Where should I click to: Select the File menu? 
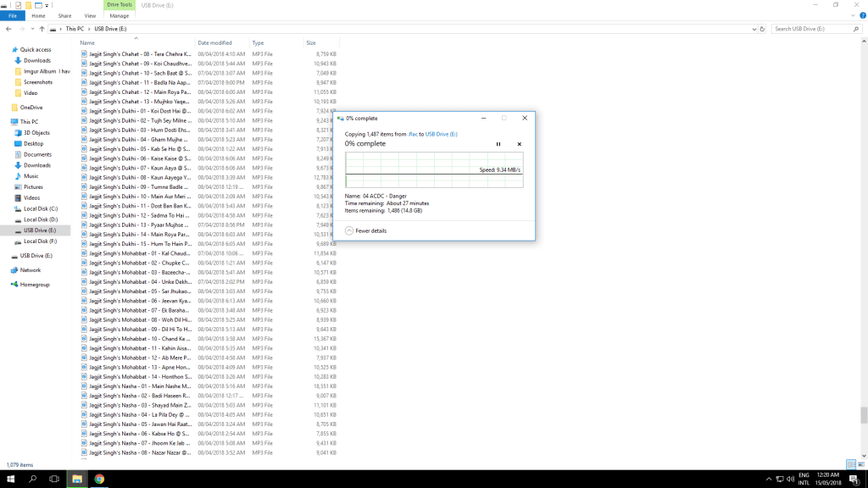pyautogui.click(x=14, y=15)
